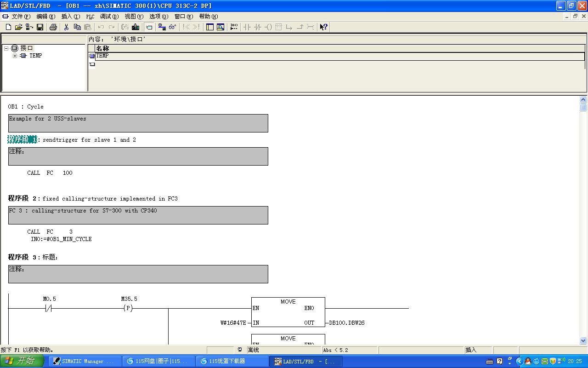The width and height of the screenshot is (588, 368).
Task: Click the Open branch toolbar icon
Action: 289,27
